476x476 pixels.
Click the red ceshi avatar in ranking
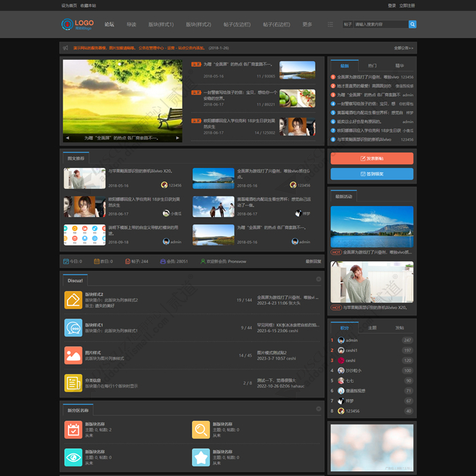[x=341, y=360]
